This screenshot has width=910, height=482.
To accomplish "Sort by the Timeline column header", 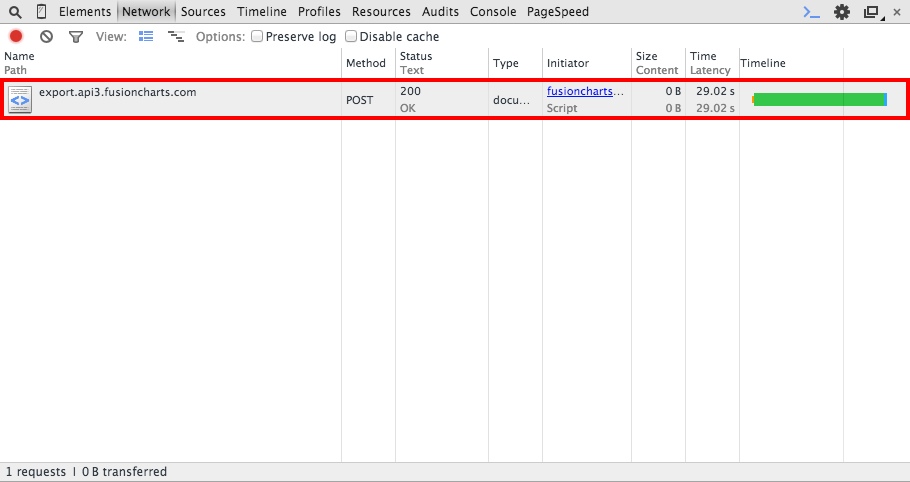I will tap(763, 63).
